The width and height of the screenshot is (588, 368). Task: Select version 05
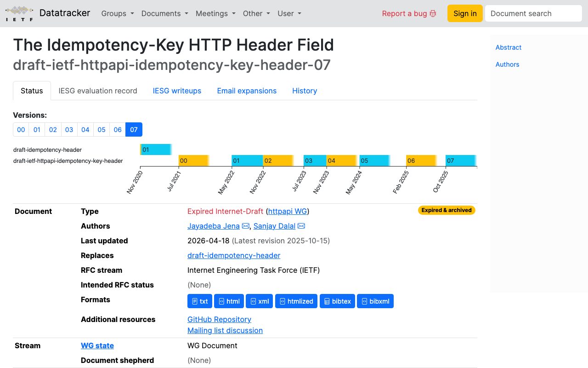pyautogui.click(x=102, y=129)
